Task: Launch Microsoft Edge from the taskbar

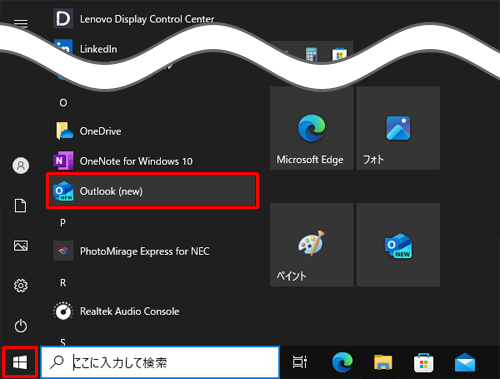Action: pyautogui.click(x=342, y=362)
